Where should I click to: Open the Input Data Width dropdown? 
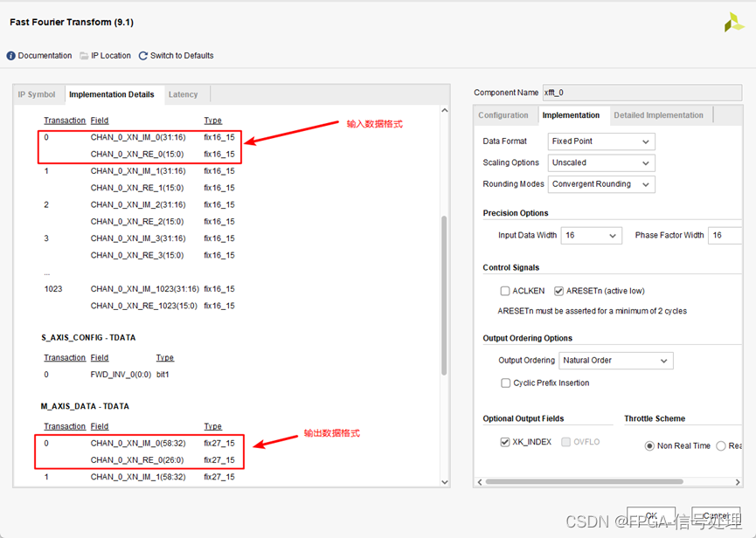point(591,236)
